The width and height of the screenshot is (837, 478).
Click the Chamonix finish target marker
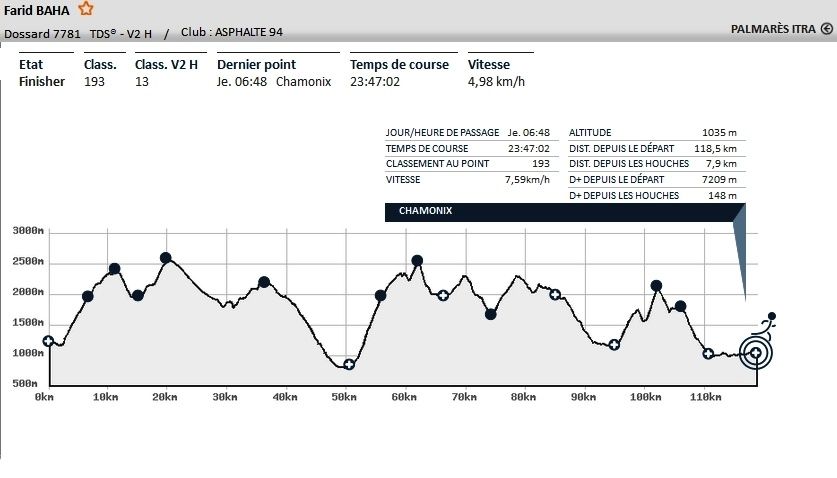[x=756, y=353]
